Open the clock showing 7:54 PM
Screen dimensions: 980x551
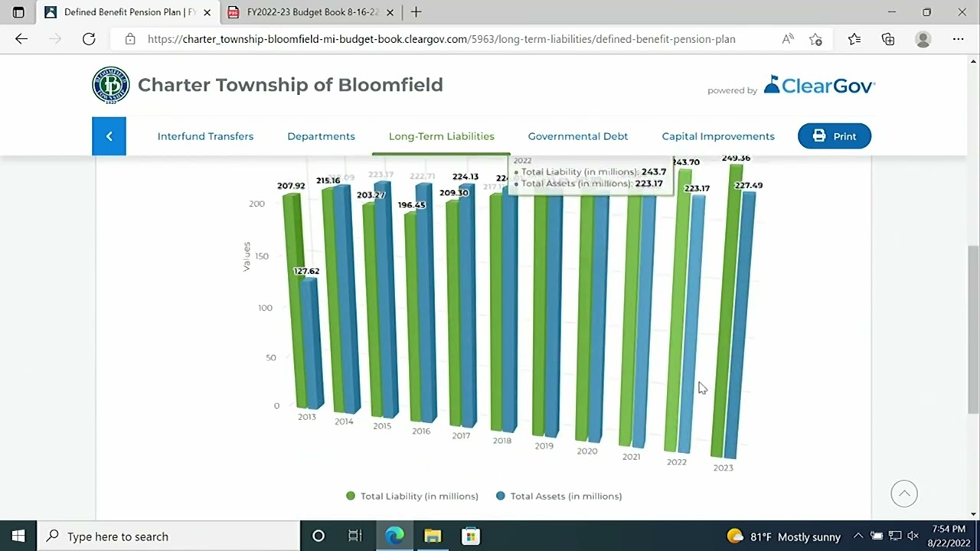click(x=949, y=536)
